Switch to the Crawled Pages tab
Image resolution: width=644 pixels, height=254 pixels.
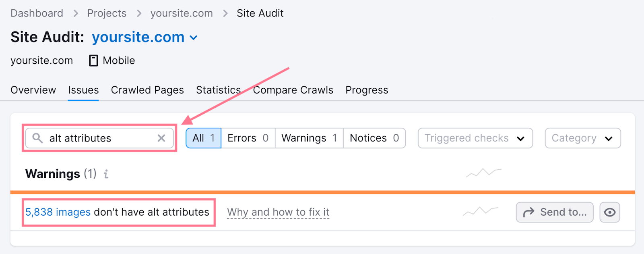point(147,90)
